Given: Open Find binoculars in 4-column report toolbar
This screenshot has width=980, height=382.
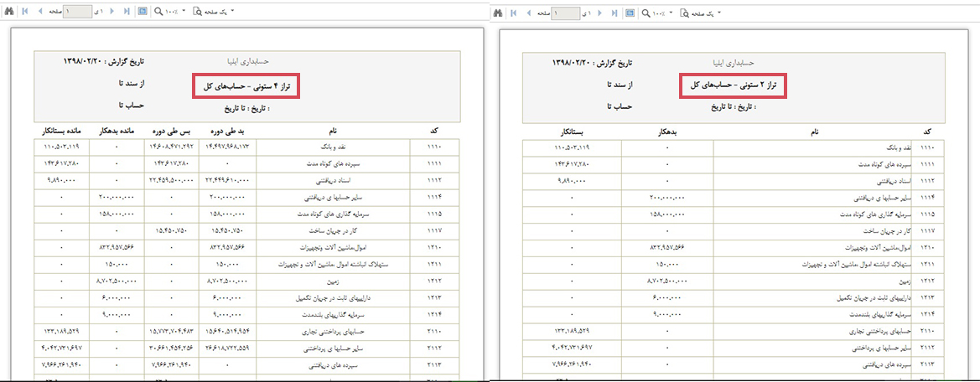Looking at the screenshot, I should click(8, 12).
